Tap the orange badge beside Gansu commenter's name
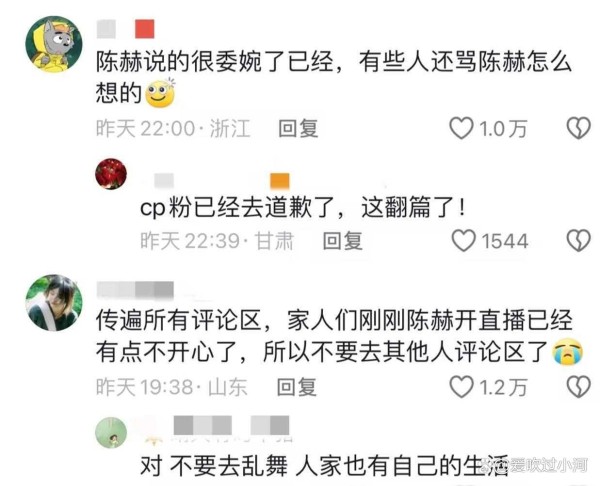Viewport: 600px width, 486px height. click(x=280, y=181)
